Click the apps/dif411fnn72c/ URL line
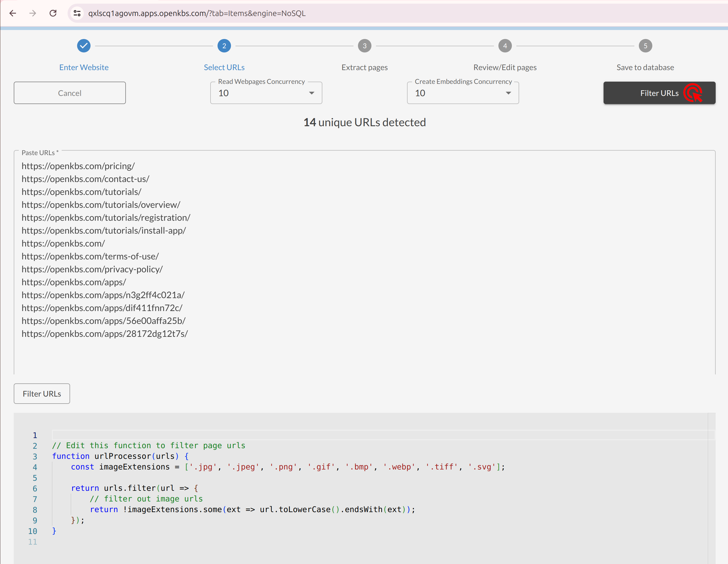728x564 pixels. click(102, 308)
